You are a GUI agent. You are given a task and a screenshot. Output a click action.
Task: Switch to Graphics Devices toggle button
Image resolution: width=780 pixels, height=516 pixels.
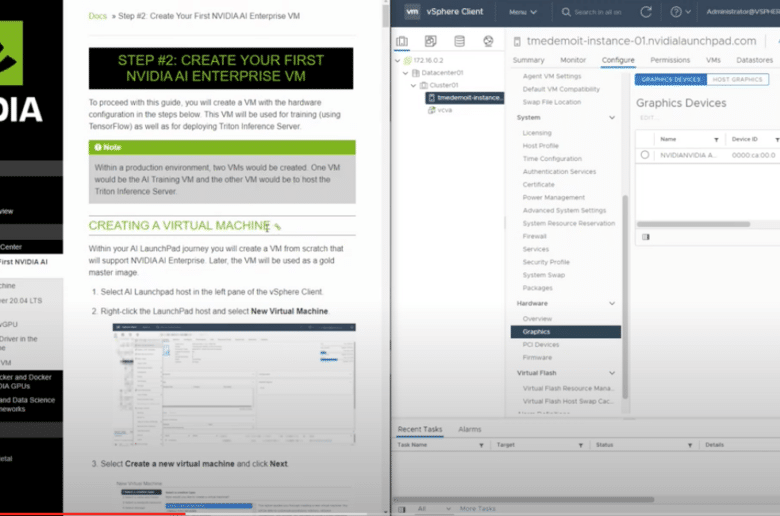(x=671, y=79)
